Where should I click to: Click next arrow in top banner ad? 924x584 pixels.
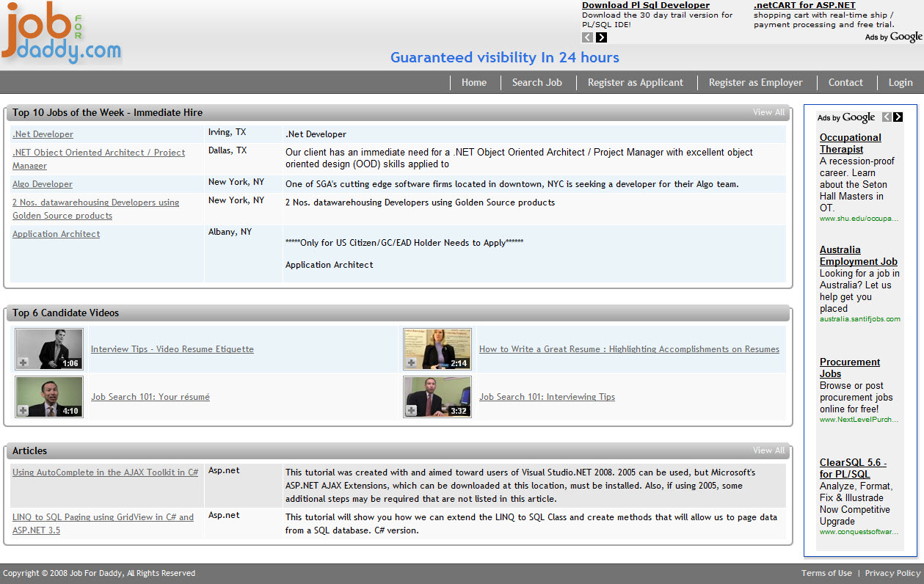[x=601, y=37]
